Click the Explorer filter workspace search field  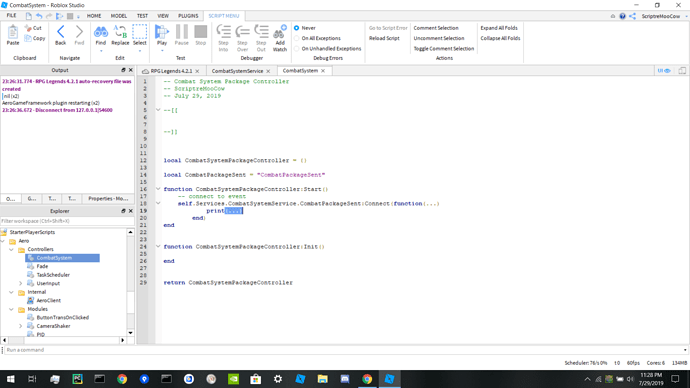tap(66, 221)
